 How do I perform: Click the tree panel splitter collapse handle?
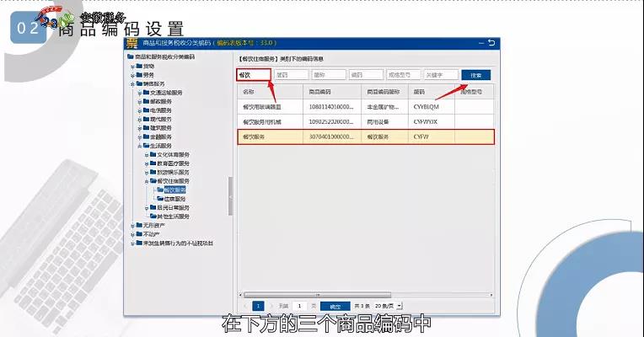coord(230,196)
